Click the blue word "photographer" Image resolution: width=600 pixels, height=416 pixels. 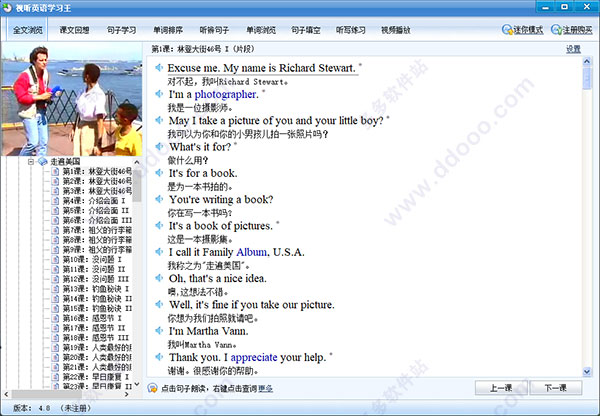click(225, 94)
